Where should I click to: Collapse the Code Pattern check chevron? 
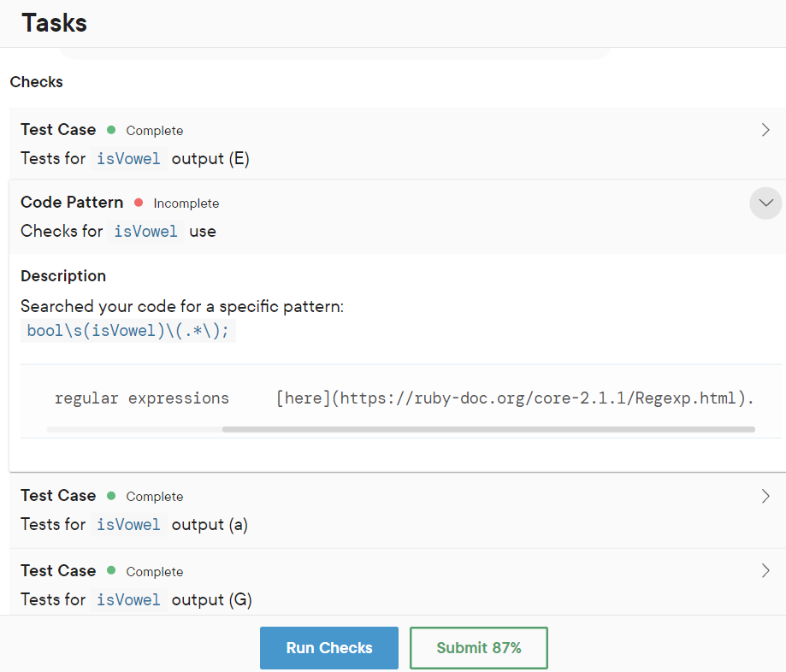point(765,203)
